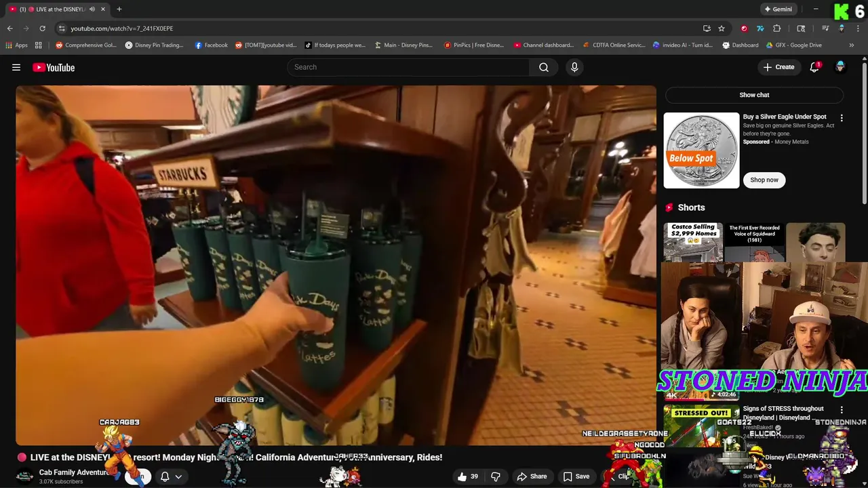This screenshot has width=868, height=488.
Task: Open Cab Family Adventures channel avatar
Action: 24,476
